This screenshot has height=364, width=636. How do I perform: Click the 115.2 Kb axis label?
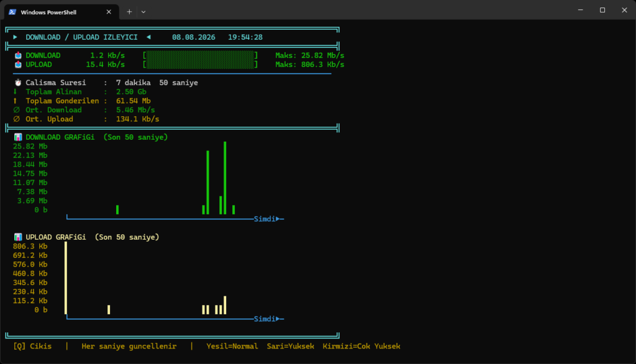(30, 301)
